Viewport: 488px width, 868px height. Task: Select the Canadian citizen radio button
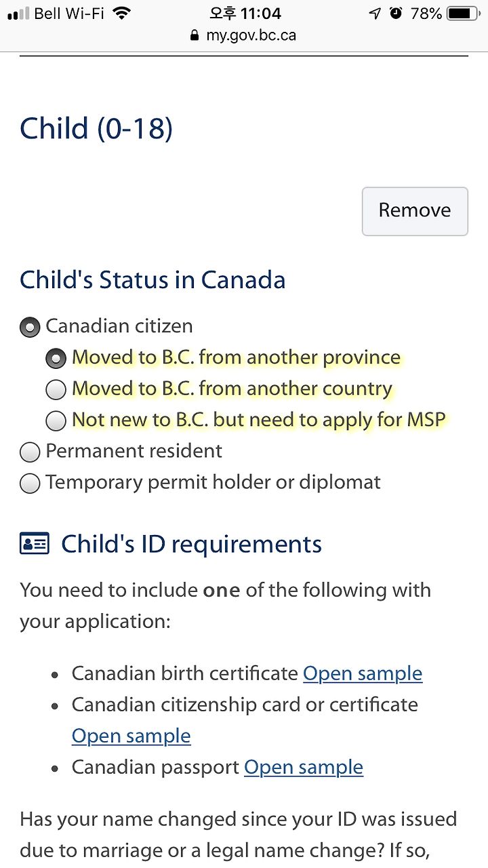[x=30, y=328]
